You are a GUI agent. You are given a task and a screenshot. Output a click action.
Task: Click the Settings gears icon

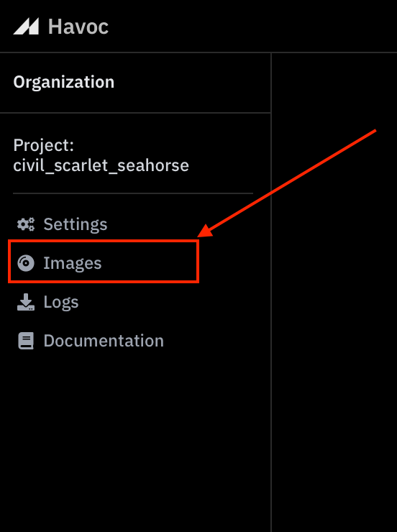coord(26,224)
